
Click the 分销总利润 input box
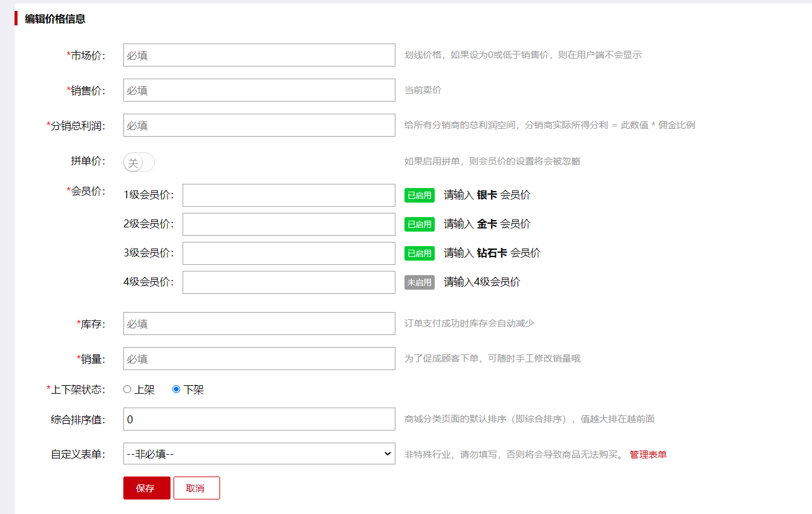(x=259, y=125)
